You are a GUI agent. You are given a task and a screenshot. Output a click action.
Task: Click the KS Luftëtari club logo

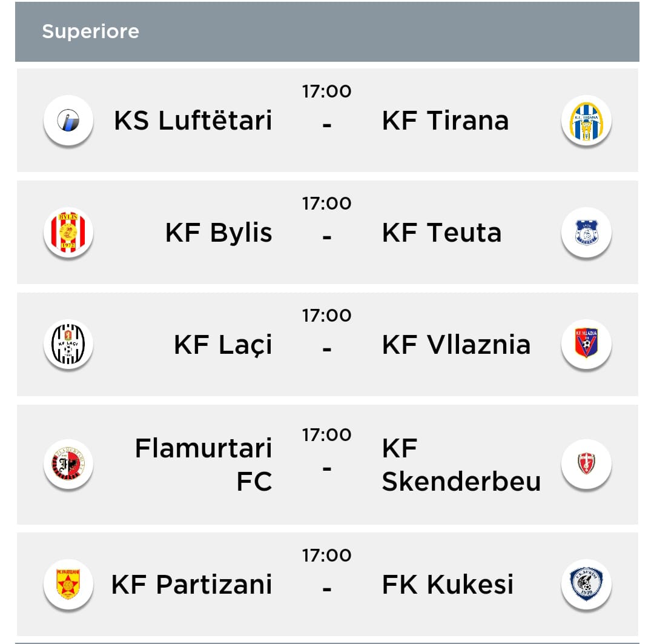(x=68, y=121)
